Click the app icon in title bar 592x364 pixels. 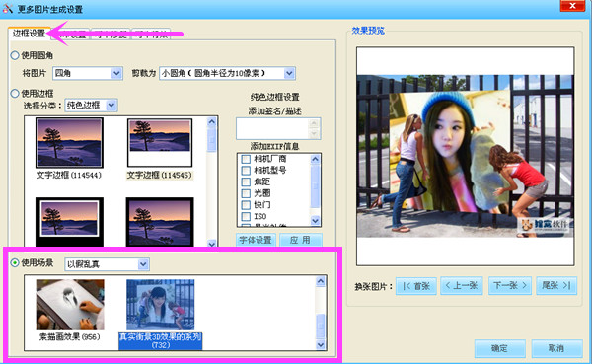pos(8,8)
